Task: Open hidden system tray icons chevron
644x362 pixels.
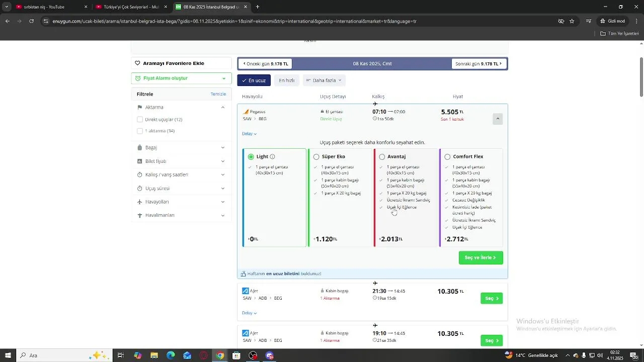Action: point(568,355)
